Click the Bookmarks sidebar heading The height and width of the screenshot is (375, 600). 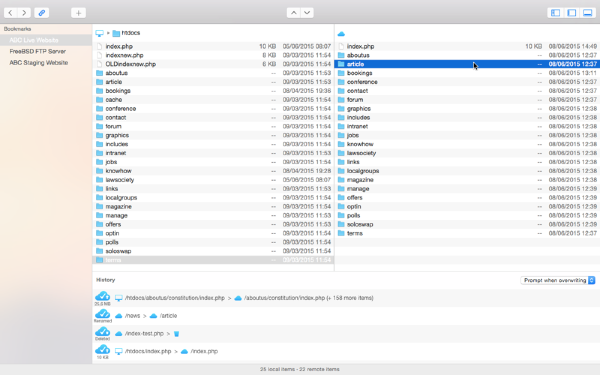pyautogui.click(x=17, y=29)
